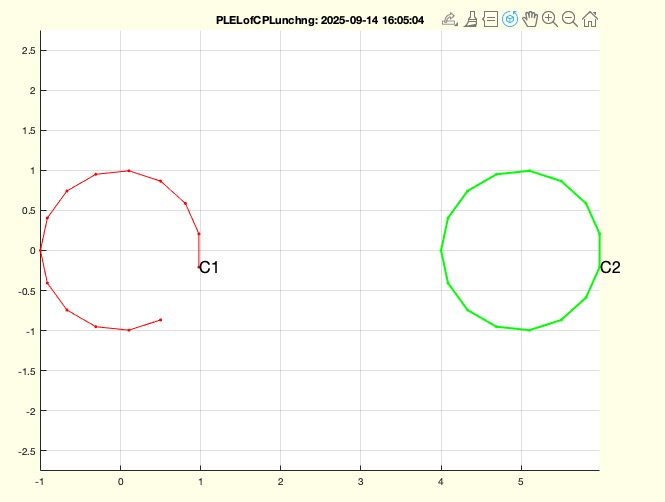
Task: Enable the Data Tips tool
Action: pos(490,19)
